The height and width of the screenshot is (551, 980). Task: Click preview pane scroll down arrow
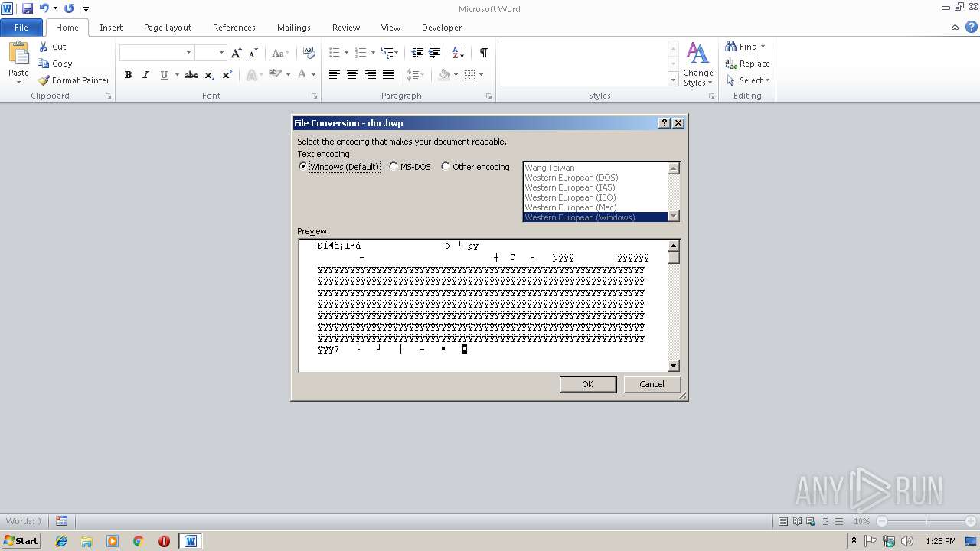click(x=674, y=366)
